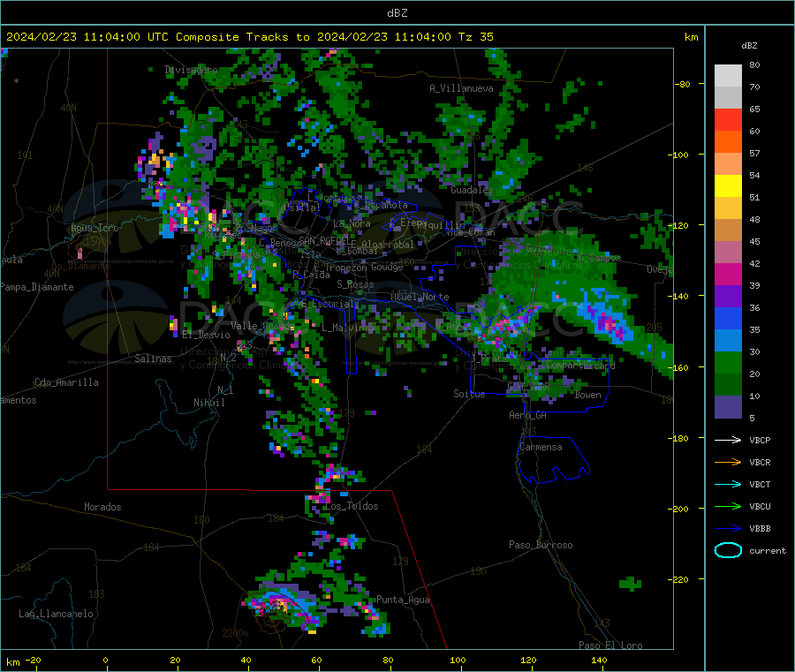The height and width of the screenshot is (672, 795).
Task: Select the yellow 51-54 dBZ color swatch
Action: tap(728, 186)
